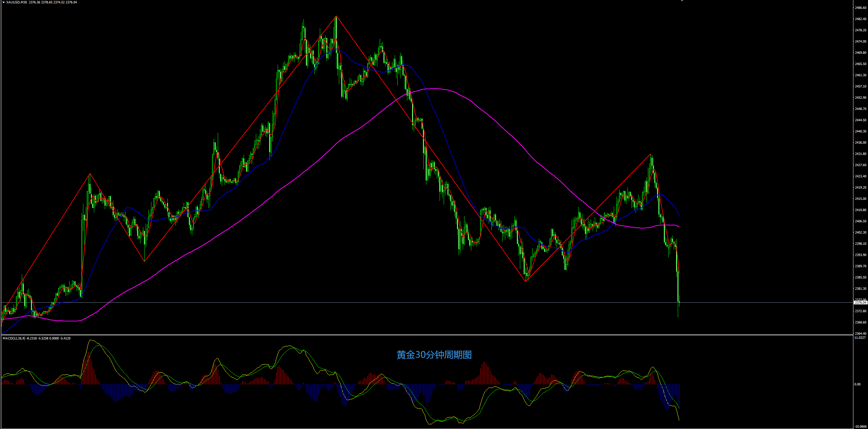Click the MACD(12,26,9) indicator label
This screenshot has width=868, height=429.
point(14,338)
